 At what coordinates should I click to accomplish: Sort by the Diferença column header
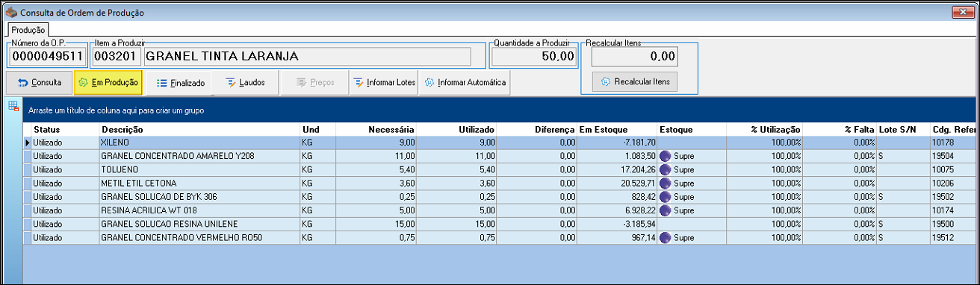click(536, 129)
